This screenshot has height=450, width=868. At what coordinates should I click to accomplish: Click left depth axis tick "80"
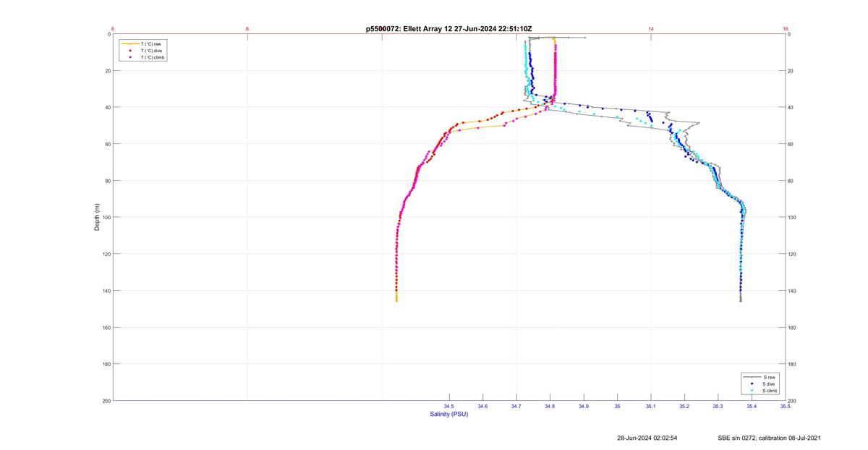point(108,181)
